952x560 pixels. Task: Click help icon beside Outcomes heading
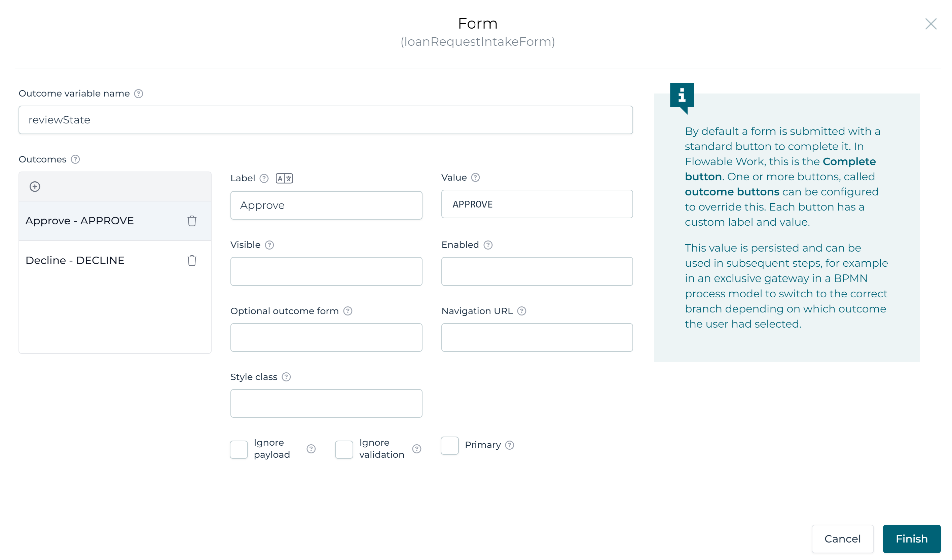76,159
